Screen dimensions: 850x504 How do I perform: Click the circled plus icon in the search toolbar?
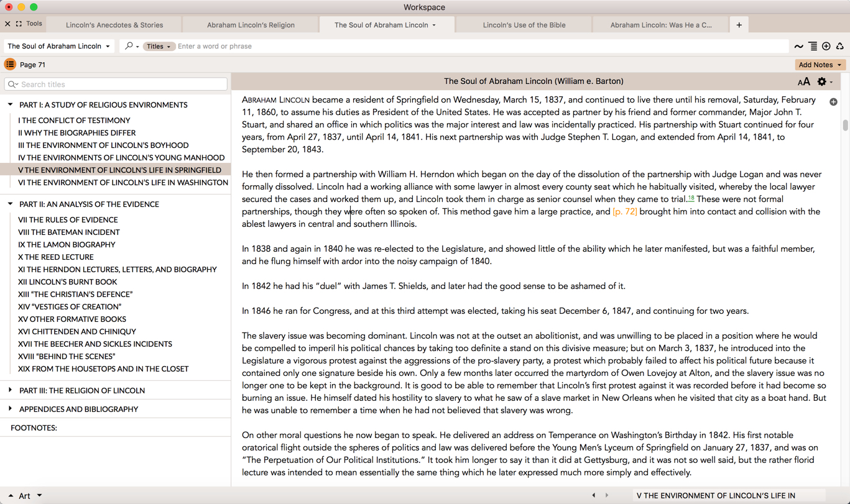[x=826, y=46]
